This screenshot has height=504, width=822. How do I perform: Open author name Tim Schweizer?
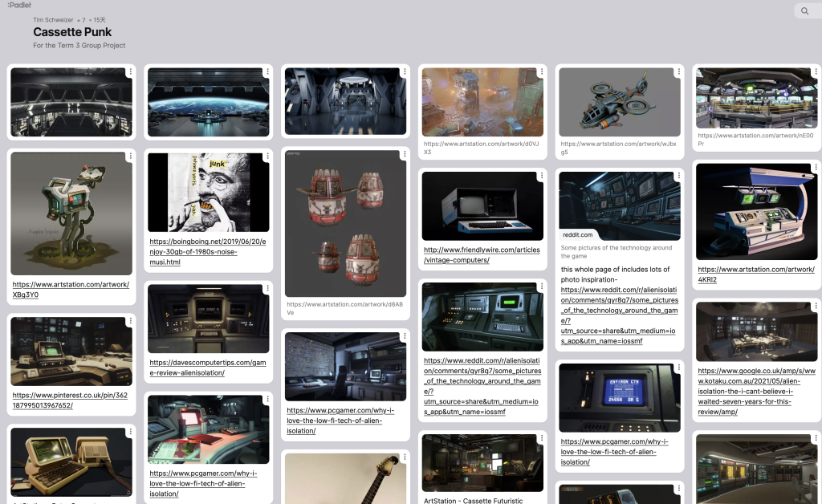(53, 20)
